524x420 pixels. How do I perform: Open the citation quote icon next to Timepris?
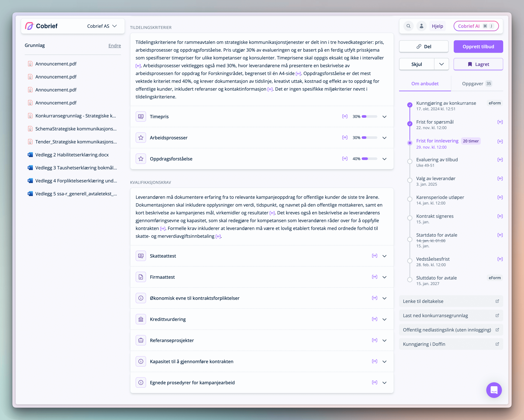(x=345, y=117)
